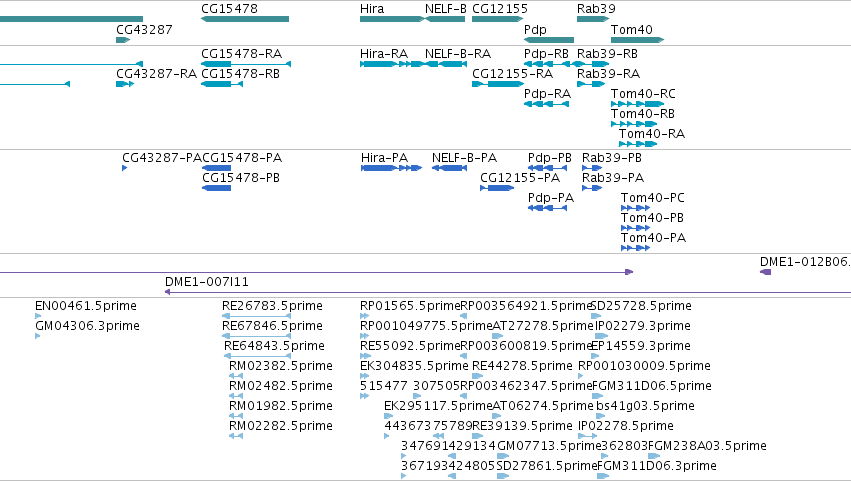The image size is (851, 481).
Task: Click EST SD25728.5prime feature
Action: [x=596, y=317]
